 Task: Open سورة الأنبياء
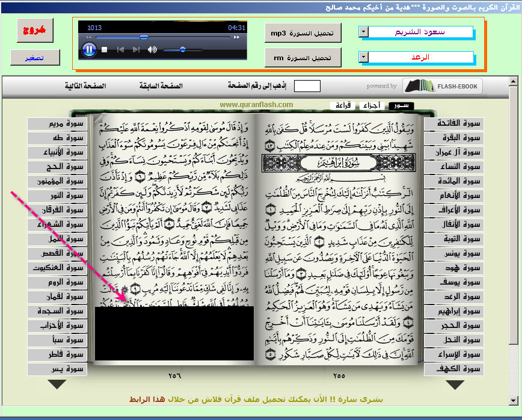tap(57, 153)
